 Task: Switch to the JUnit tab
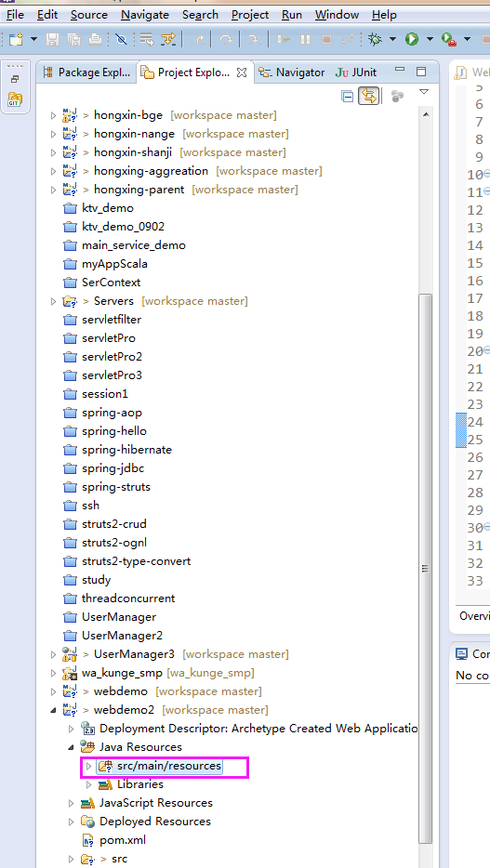point(356,72)
